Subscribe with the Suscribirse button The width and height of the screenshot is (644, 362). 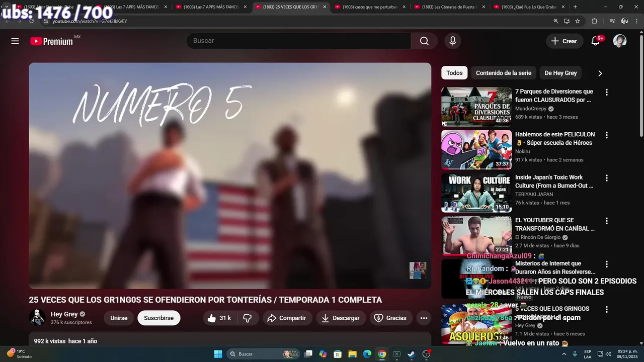point(158,318)
